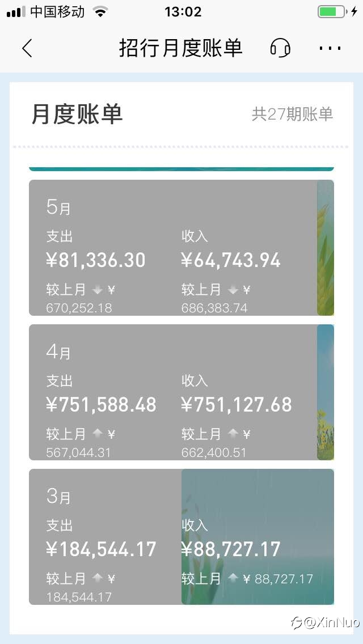Tap the 招行月度账单 page title
The width and height of the screenshot is (363, 644).
pos(181,48)
